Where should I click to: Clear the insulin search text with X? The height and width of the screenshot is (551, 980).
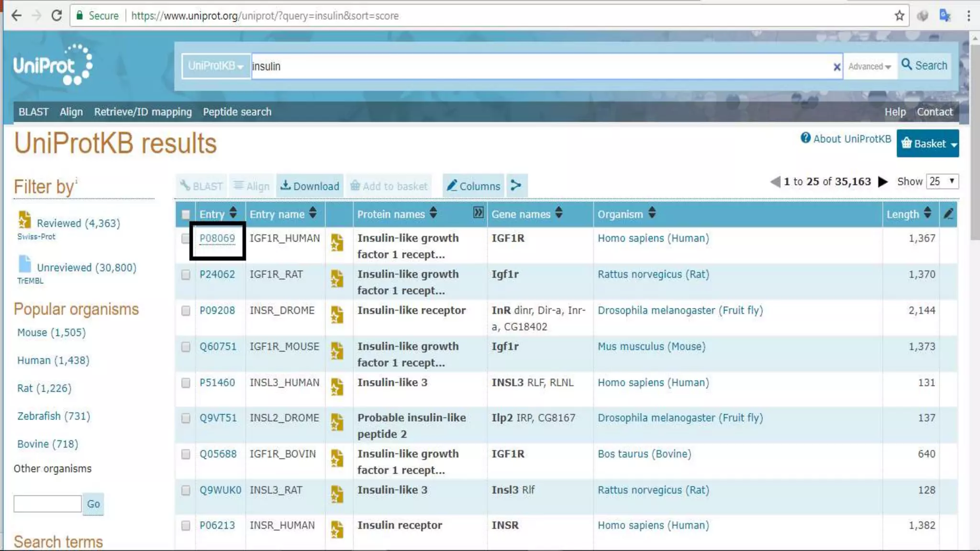click(x=836, y=67)
